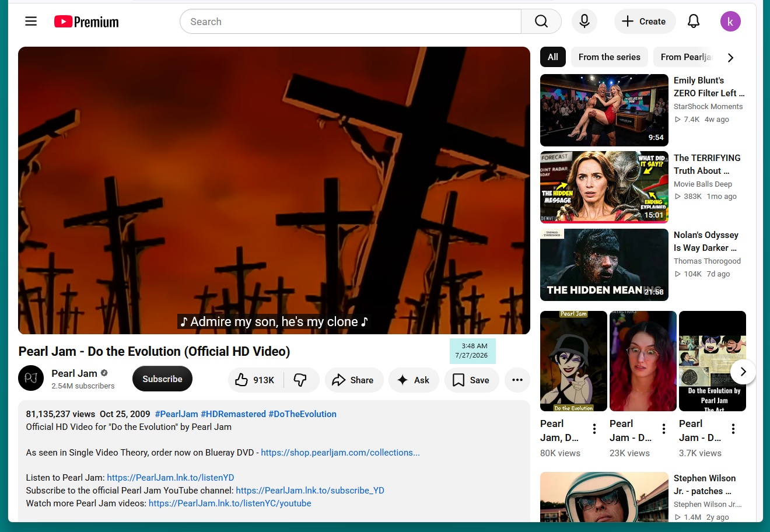Subscribe to Pearl Jam channel
Screen dimensions: 770x532
[x=162, y=379]
